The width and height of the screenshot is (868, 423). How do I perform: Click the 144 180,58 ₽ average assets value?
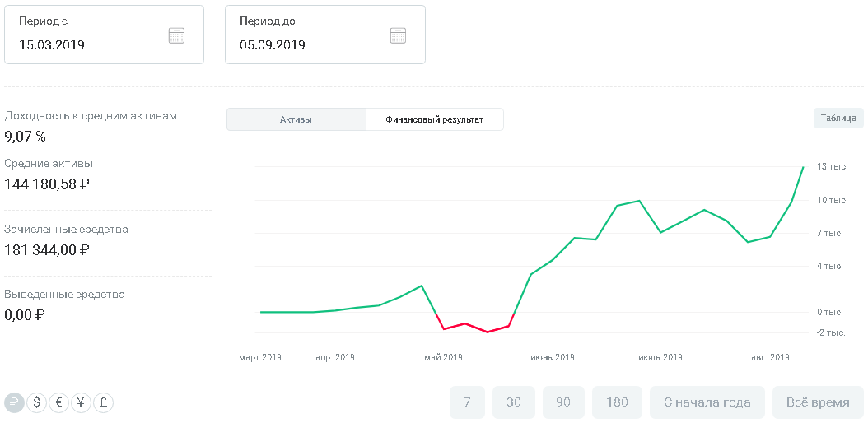pos(47,184)
